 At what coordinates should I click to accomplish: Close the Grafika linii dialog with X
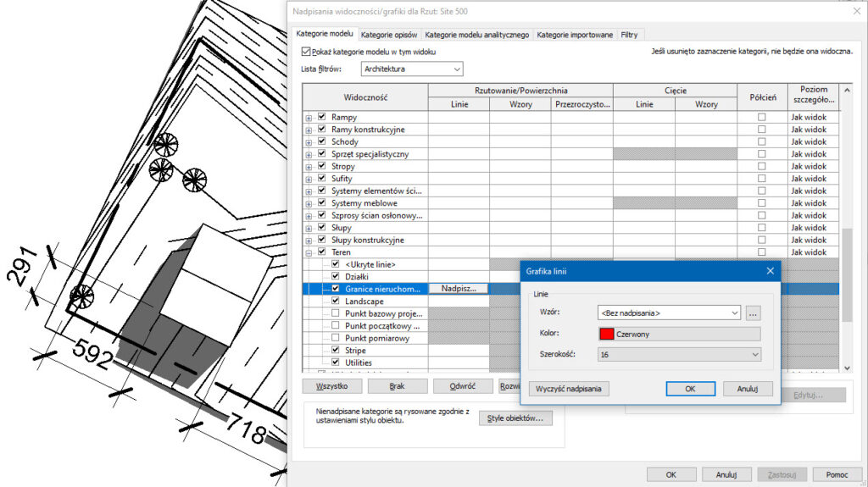click(x=770, y=271)
